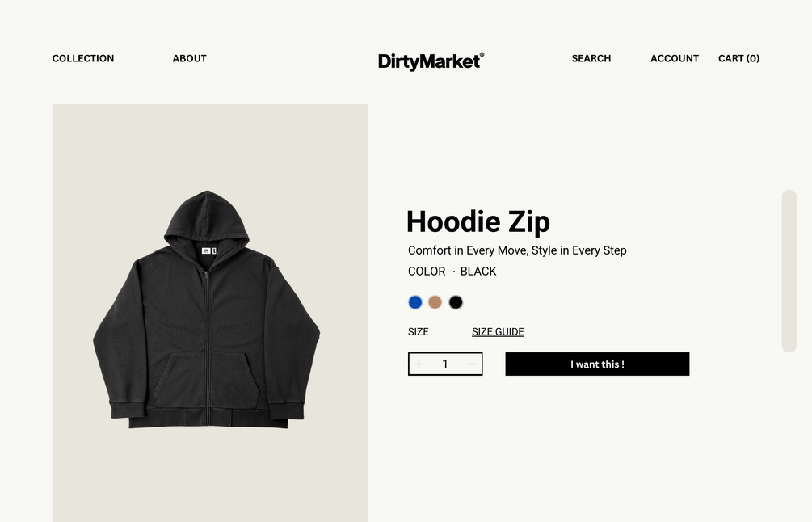Screen dimensions: 812x522
Task: Go to the ABOUT page
Action: coord(190,58)
